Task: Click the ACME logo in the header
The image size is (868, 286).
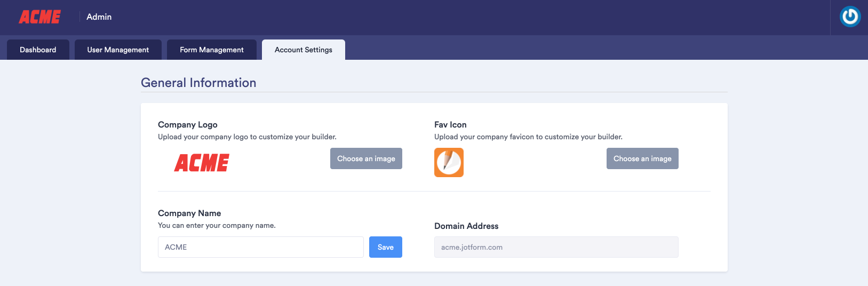Action: pos(40,17)
